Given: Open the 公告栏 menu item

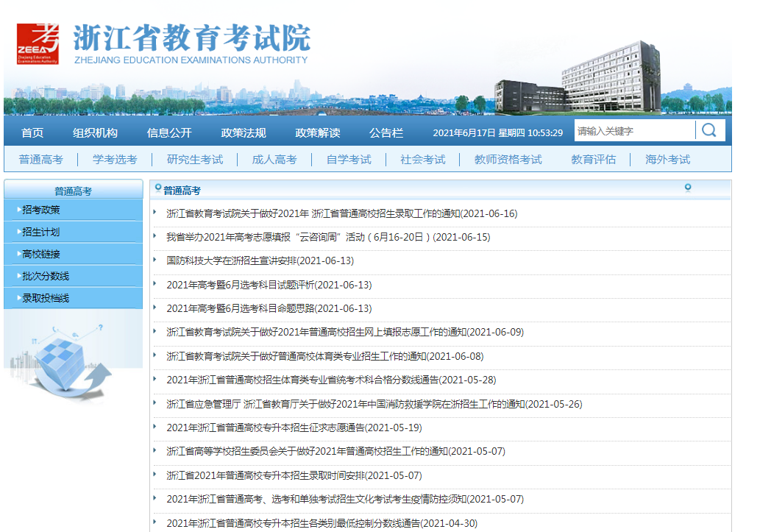Looking at the screenshot, I should (x=386, y=132).
